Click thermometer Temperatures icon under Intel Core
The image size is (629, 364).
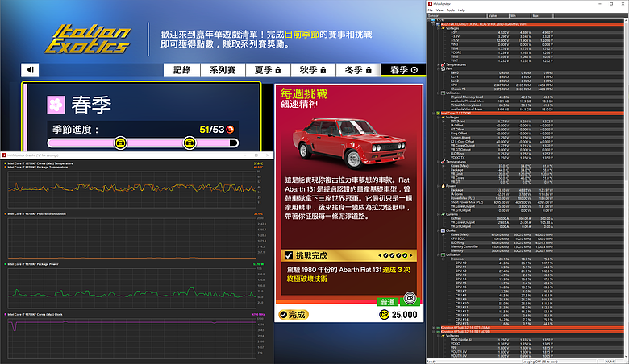444,162
